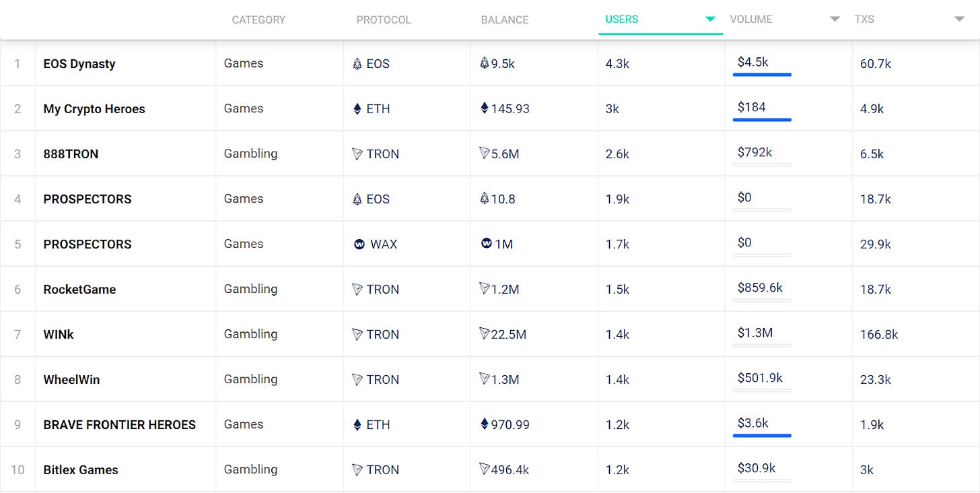
Task: Click the $859.6k volume value
Action: point(760,288)
